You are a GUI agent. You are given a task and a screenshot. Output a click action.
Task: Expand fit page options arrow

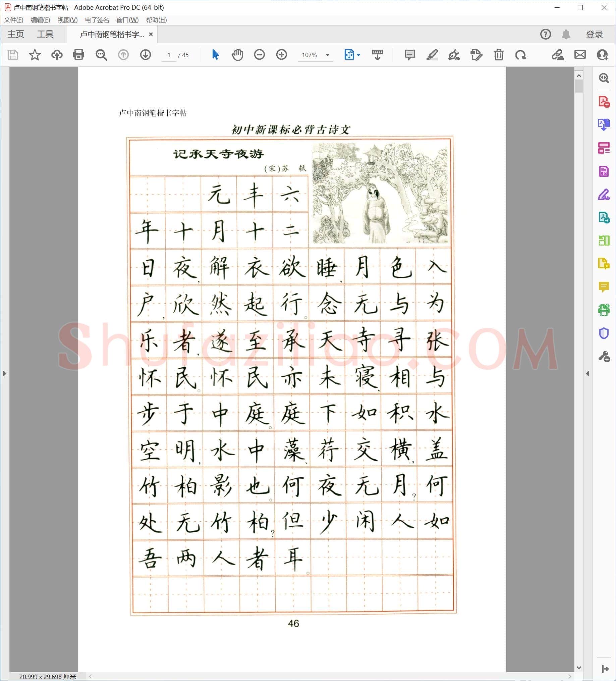coord(358,55)
